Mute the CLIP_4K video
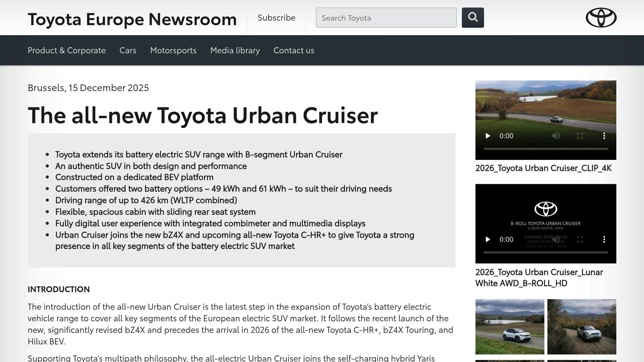Image resolution: width=644 pixels, height=362 pixels. point(556,136)
